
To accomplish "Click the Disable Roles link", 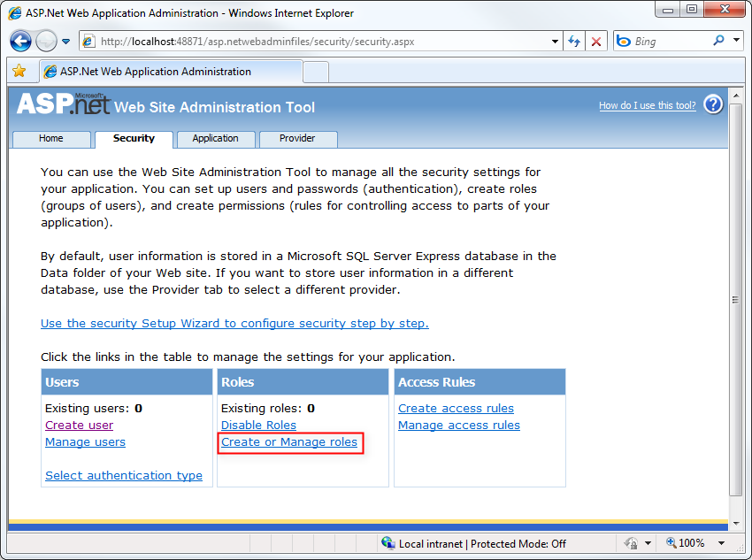I will point(258,426).
